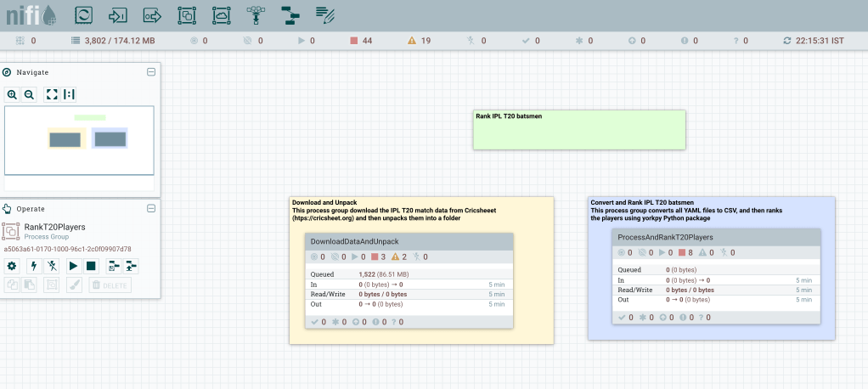The image size is (868, 389).
Task: Open configuration via the gear icon
Action: pyautogui.click(x=12, y=266)
